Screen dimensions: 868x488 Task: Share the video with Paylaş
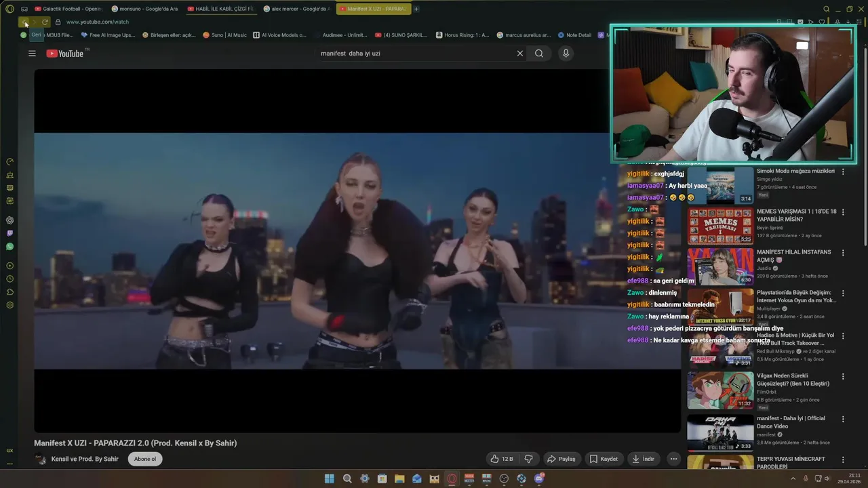[561, 459]
